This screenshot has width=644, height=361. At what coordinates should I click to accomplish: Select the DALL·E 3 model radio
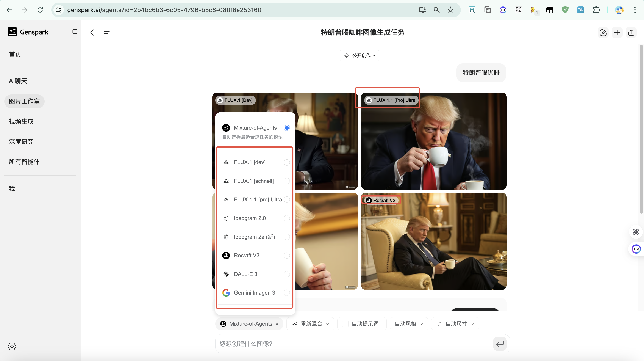tap(286, 274)
